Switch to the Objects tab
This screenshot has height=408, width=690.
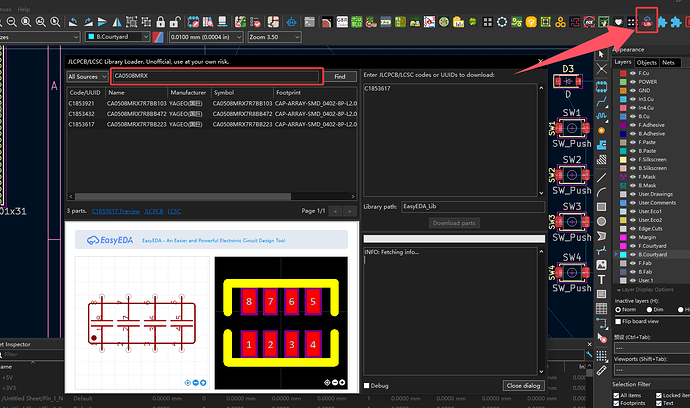pyautogui.click(x=646, y=62)
